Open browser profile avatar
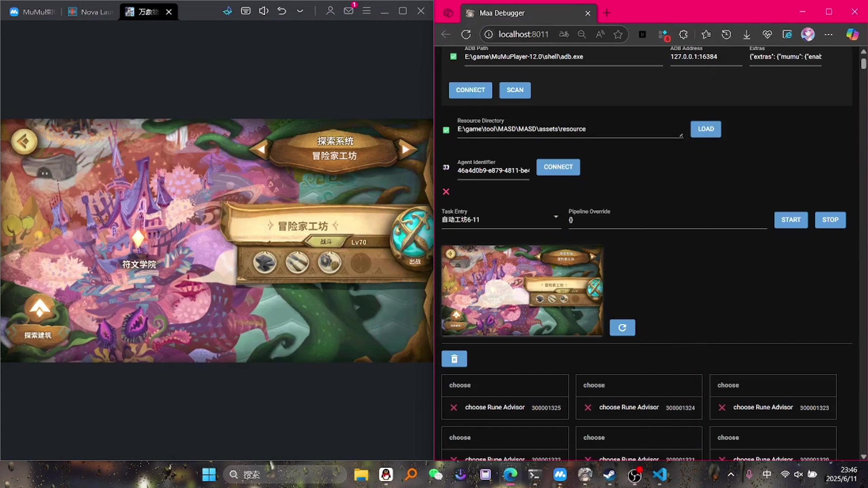The height and width of the screenshot is (488, 868). (x=807, y=34)
